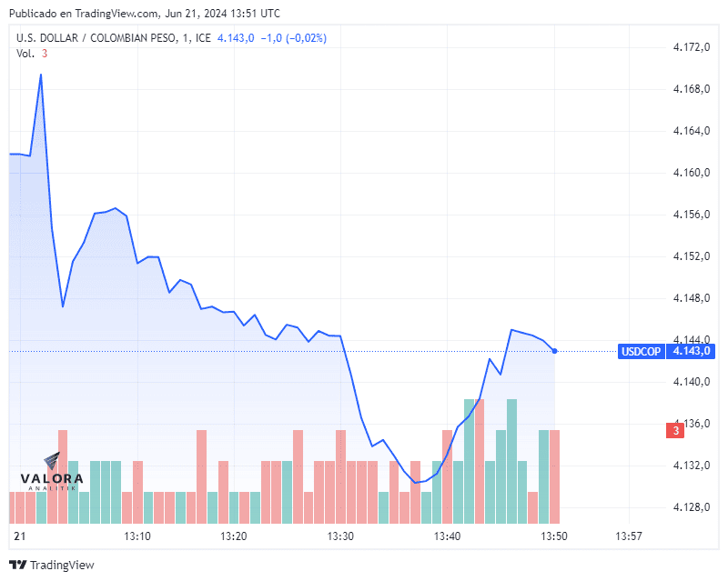Click the 4.172,0 price axis label
Image resolution: width=728 pixels, height=581 pixels.
(692, 47)
